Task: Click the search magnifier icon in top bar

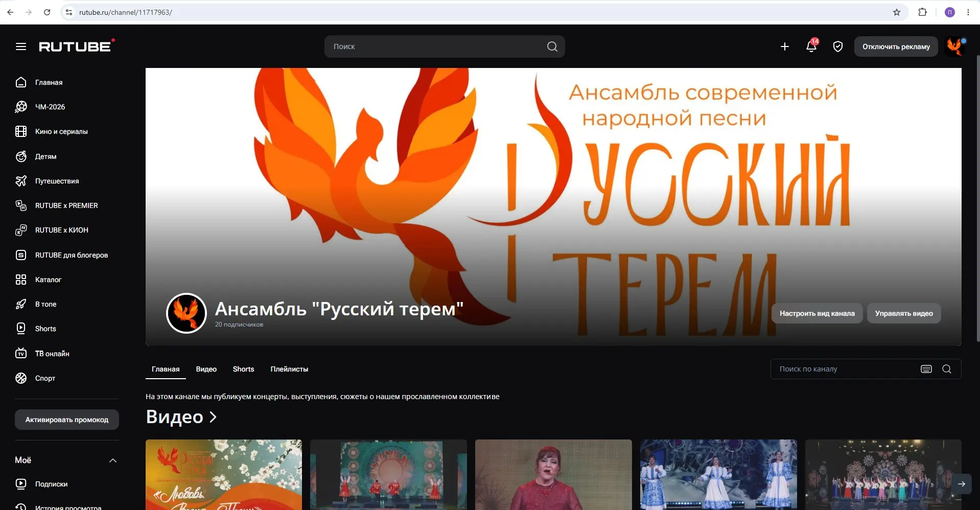Action: [x=552, y=47]
